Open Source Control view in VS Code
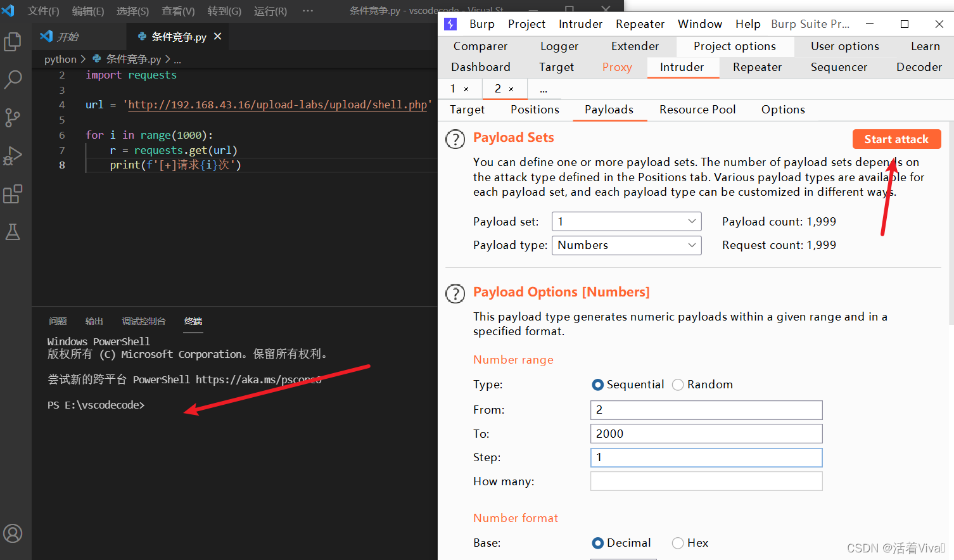The height and width of the screenshot is (560, 954). click(13, 118)
